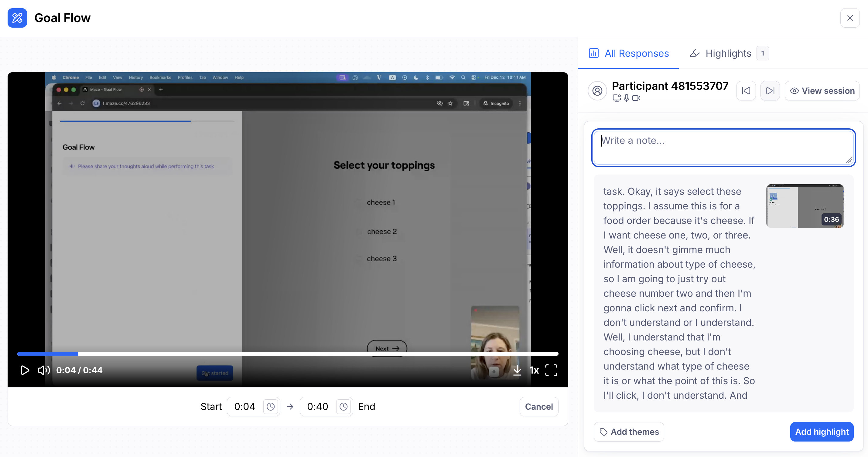The width and height of the screenshot is (868, 457).
Task: Open the 1x playback speed menu
Action: (x=534, y=370)
